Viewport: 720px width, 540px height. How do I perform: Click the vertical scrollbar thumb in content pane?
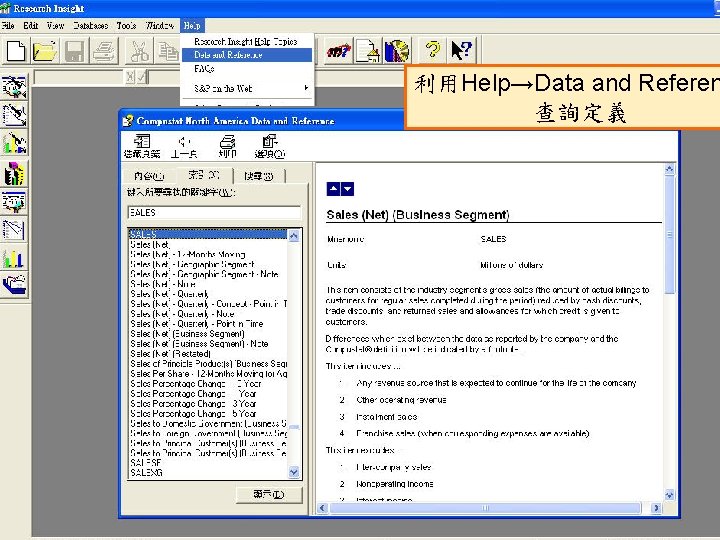[x=669, y=235]
